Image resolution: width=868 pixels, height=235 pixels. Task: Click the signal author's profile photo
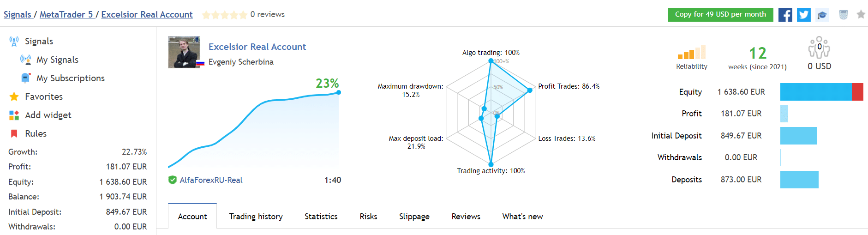184,52
